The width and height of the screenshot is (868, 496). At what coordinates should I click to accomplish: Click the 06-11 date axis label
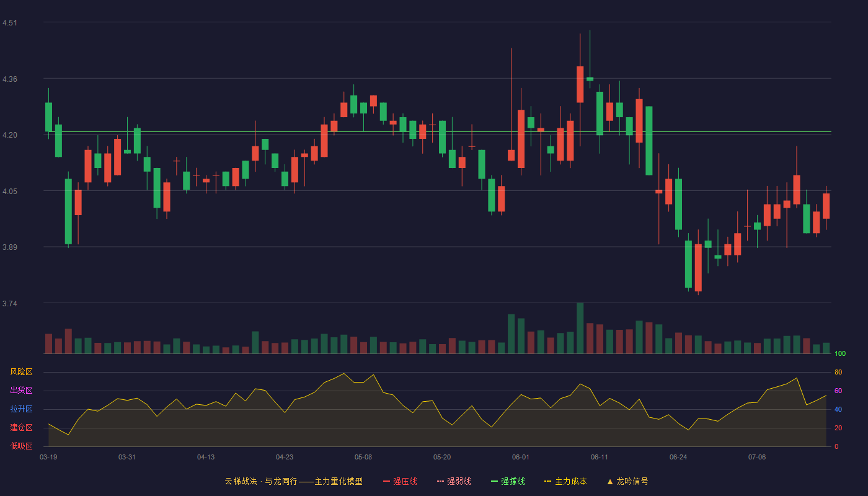point(600,457)
